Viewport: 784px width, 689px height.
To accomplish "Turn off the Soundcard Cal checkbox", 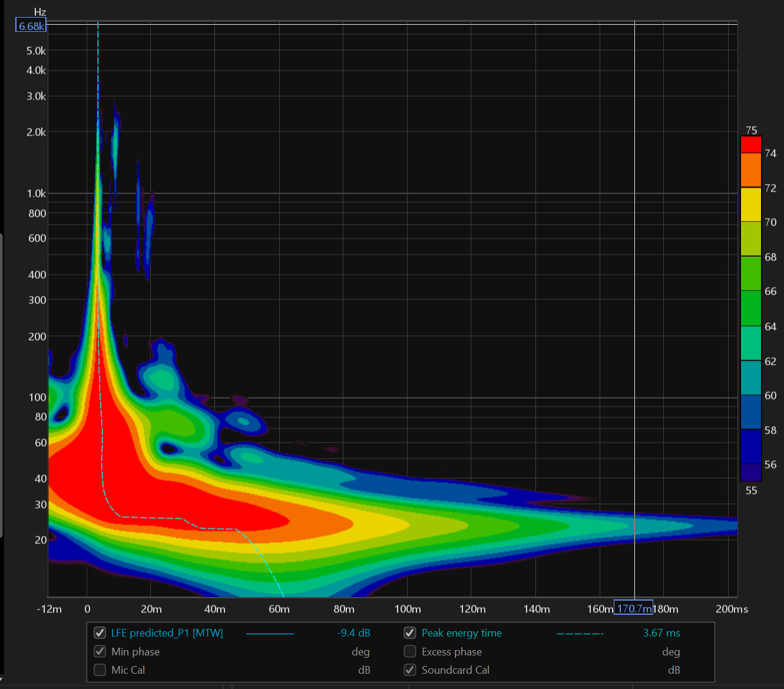I will pyautogui.click(x=410, y=670).
